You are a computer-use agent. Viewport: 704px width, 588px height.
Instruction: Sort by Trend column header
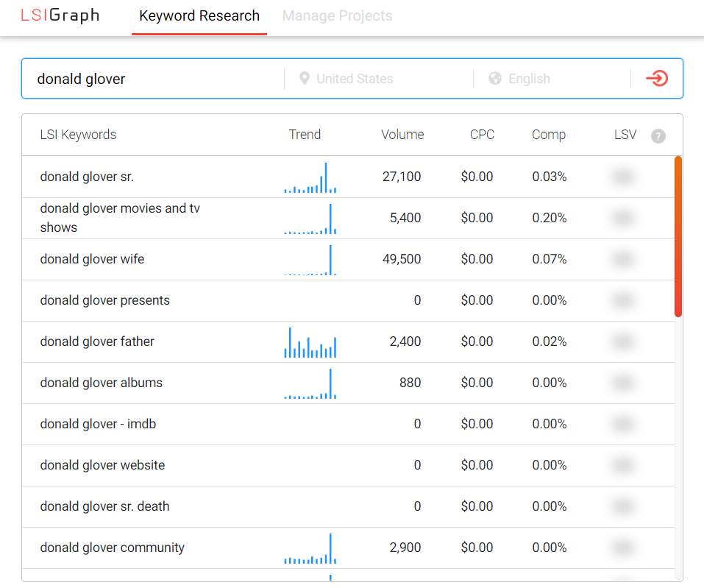[x=305, y=135]
